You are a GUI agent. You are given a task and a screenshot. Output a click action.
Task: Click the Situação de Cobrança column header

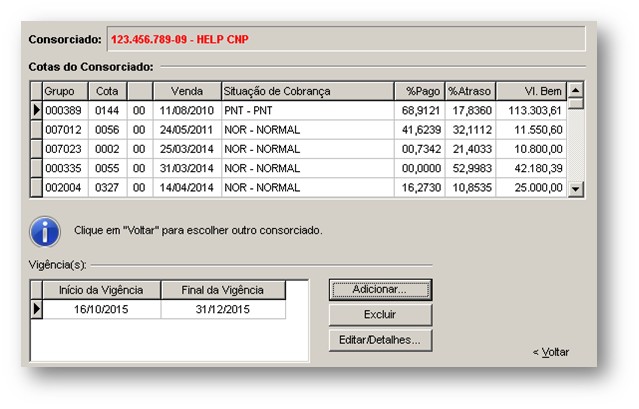pos(308,91)
